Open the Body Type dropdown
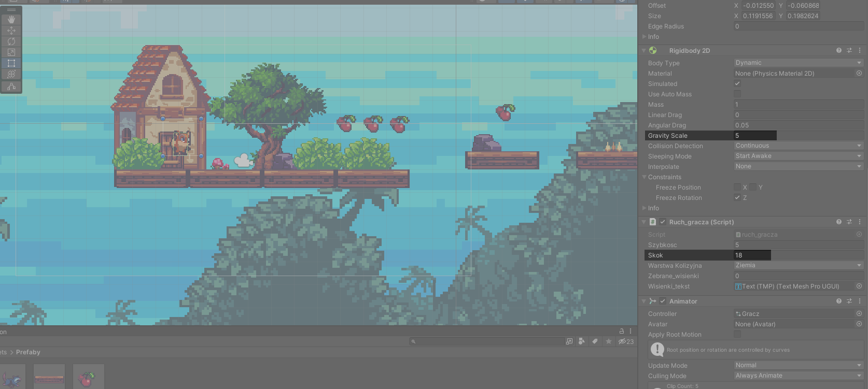The width and height of the screenshot is (868, 389). pyautogui.click(x=798, y=63)
